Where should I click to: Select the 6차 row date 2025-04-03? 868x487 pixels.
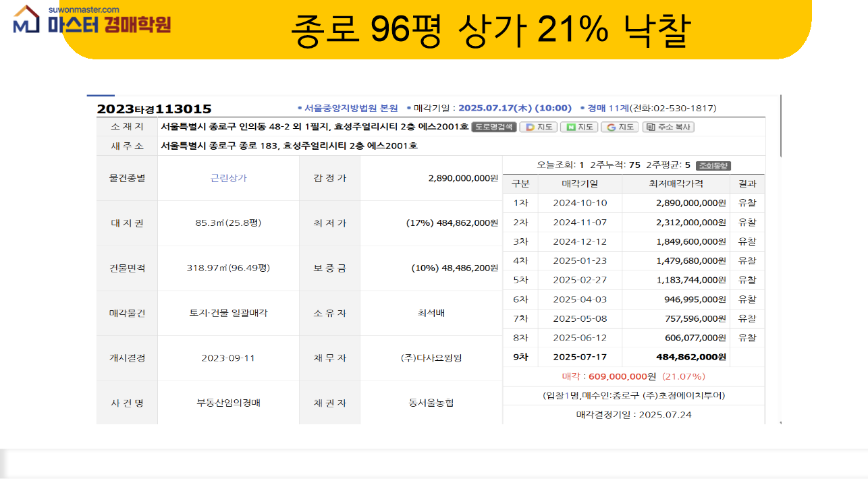tap(580, 299)
